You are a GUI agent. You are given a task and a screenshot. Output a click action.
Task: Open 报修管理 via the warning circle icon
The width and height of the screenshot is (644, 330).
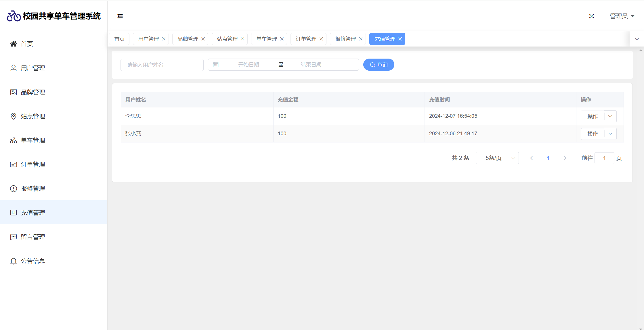pyautogui.click(x=14, y=189)
